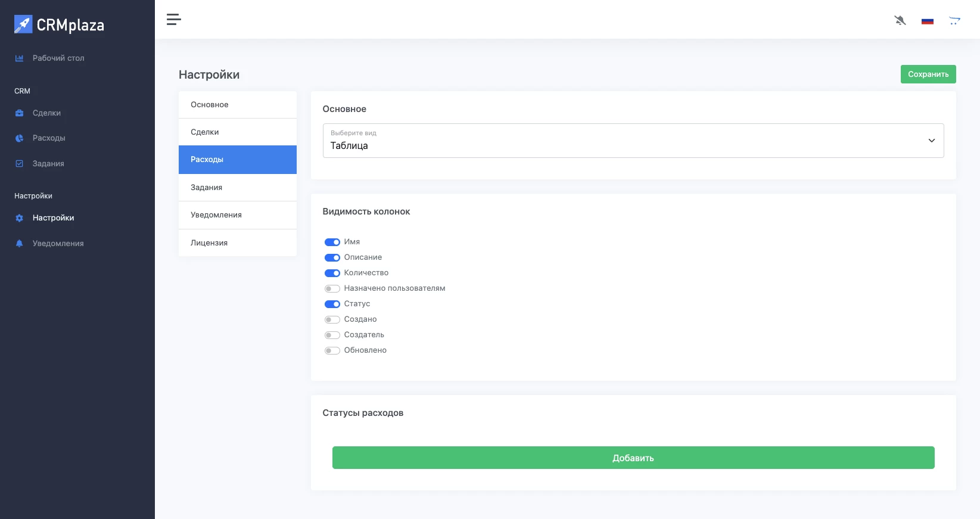980x519 pixels.
Task: Click the Основное section heading in the panel
Action: coord(344,109)
